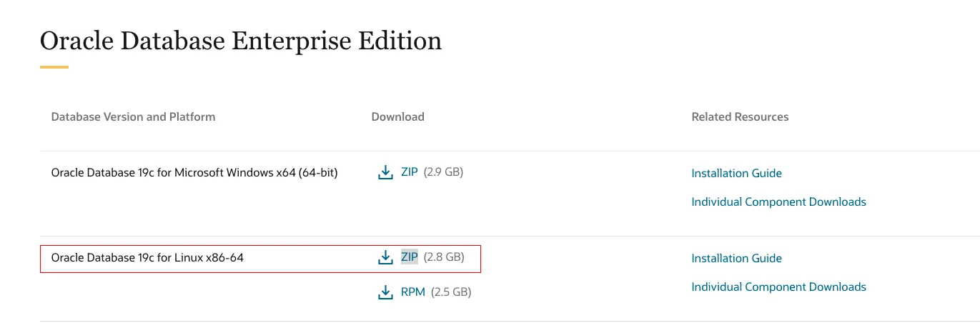
Task: Download the Linux RPM package link
Action: pyautogui.click(x=413, y=292)
